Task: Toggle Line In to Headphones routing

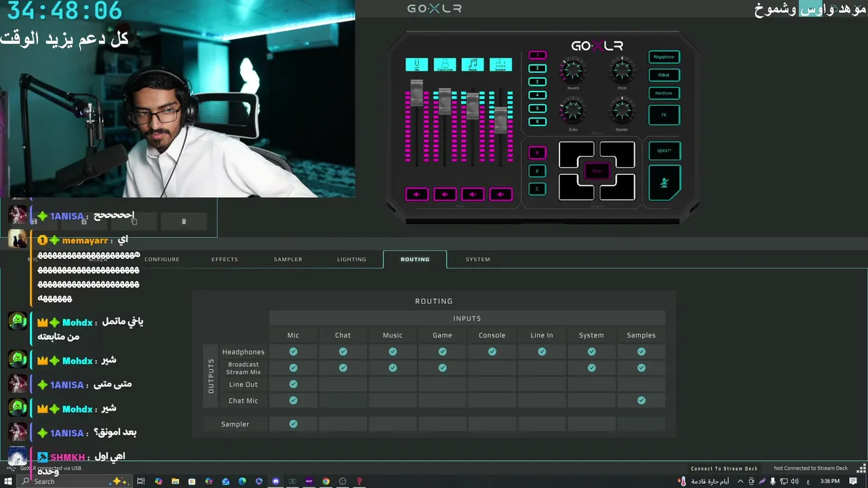Action: coord(542,352)
